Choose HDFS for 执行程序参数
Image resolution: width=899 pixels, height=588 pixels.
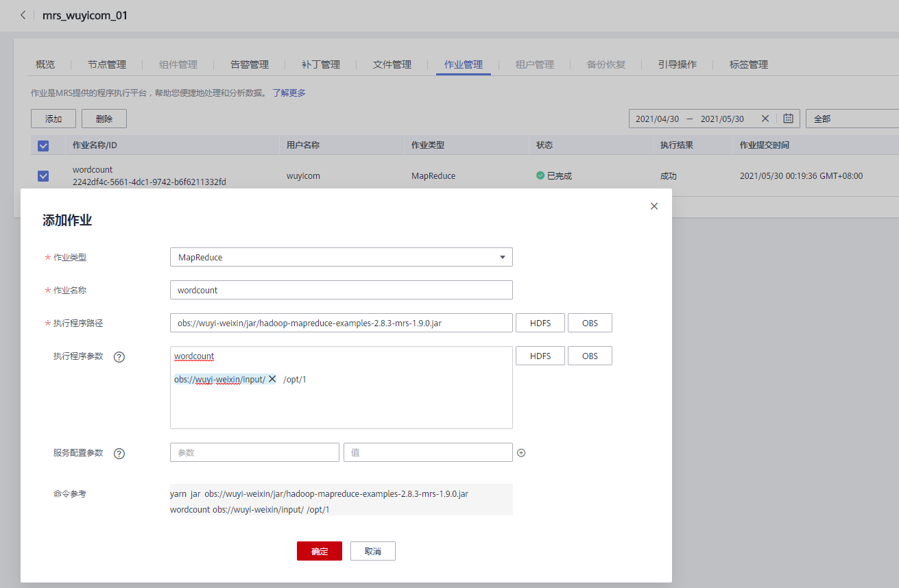tap(540, 356)
